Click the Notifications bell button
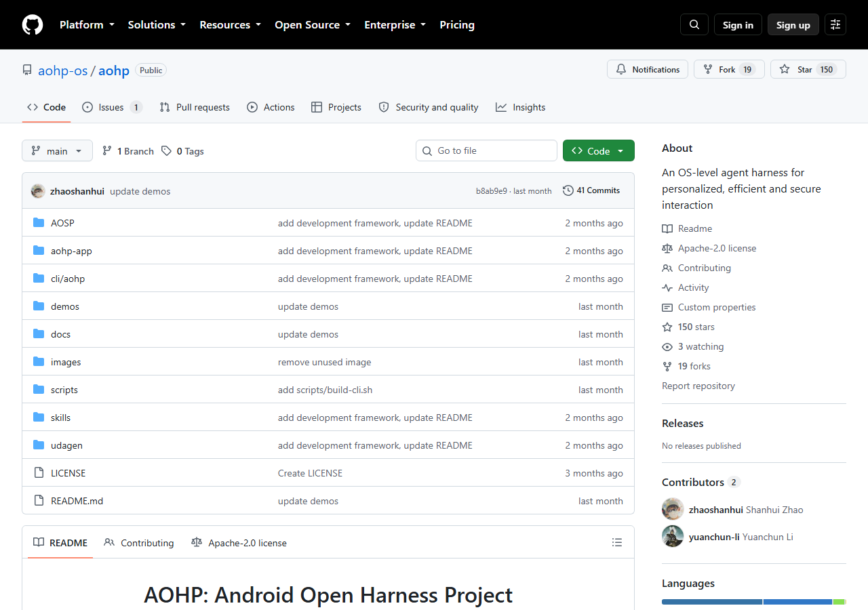868x610 pixels. tap(648, 69)
